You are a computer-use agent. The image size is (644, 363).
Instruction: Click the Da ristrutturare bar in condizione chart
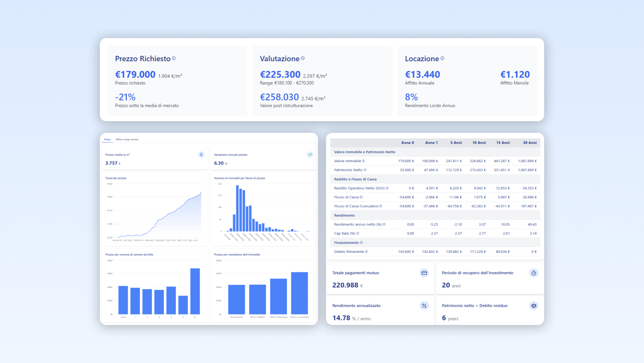click(x=237, y=299)
